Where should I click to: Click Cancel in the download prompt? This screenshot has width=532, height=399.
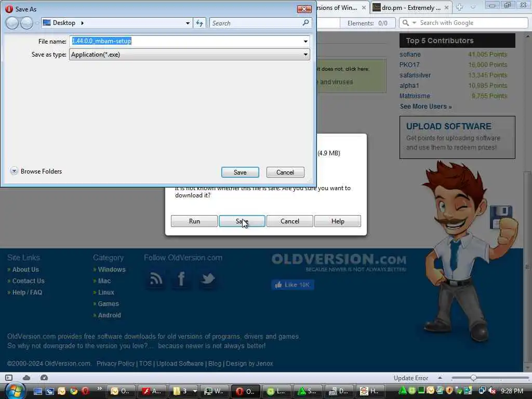coord(290,221)
